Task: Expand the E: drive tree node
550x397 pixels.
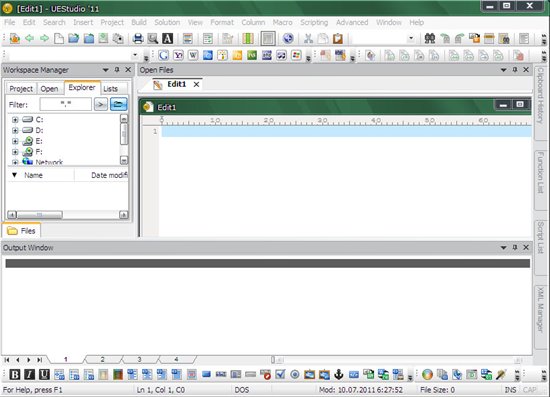Action: point(15,141)
